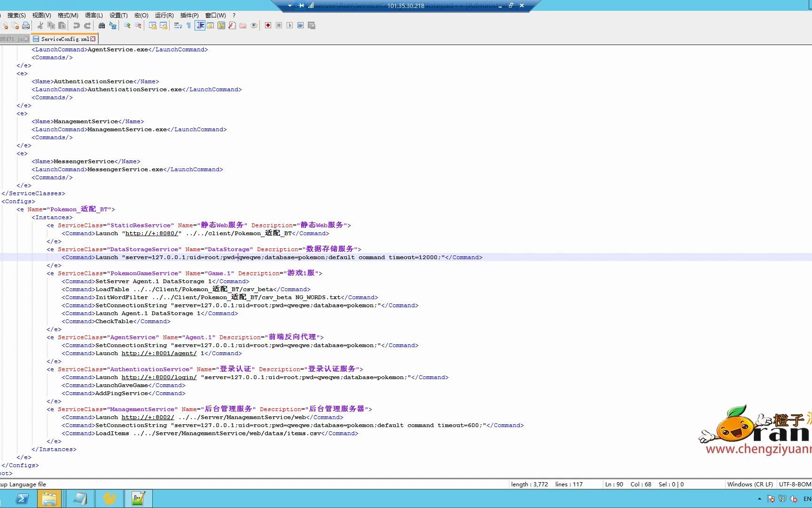Switch to the ServiceConfig.xml tab
The height and width of the screenshot is (508, 812).
64,39
